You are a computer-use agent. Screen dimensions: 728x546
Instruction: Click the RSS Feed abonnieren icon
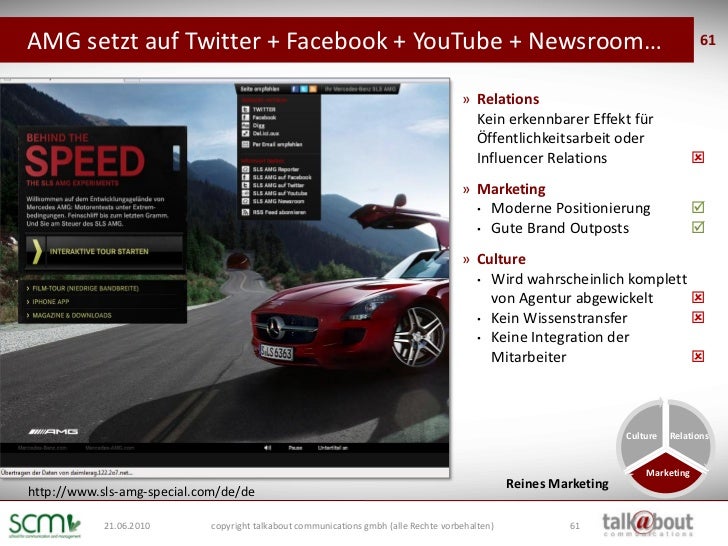[x=246, y=212]
